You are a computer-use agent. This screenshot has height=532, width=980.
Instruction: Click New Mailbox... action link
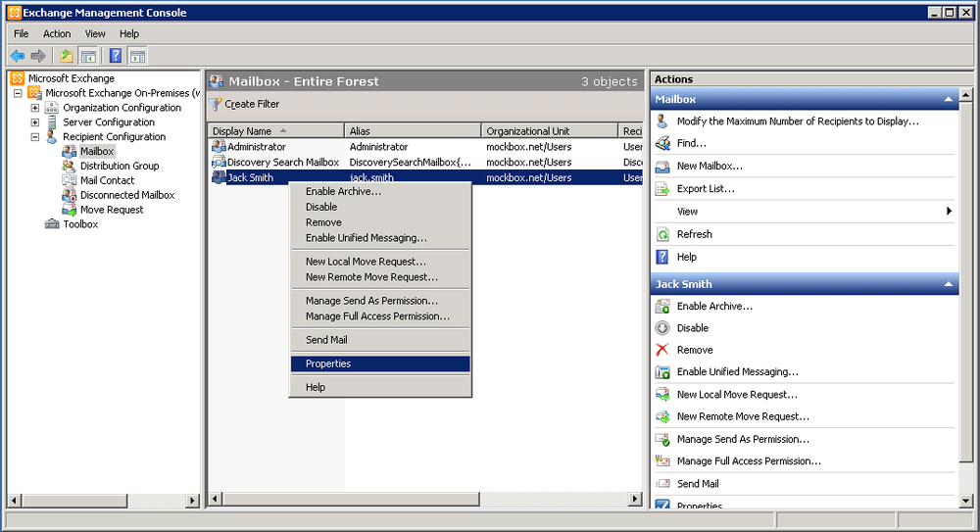tap(710, 167)
